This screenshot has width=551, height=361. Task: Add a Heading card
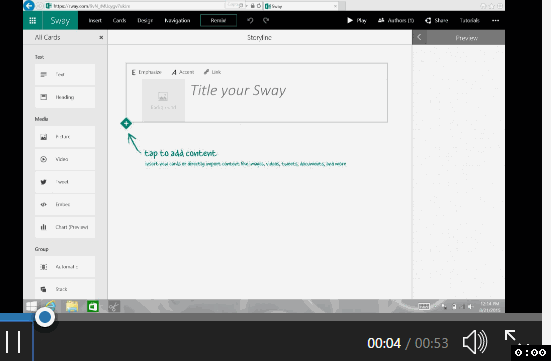65,97
